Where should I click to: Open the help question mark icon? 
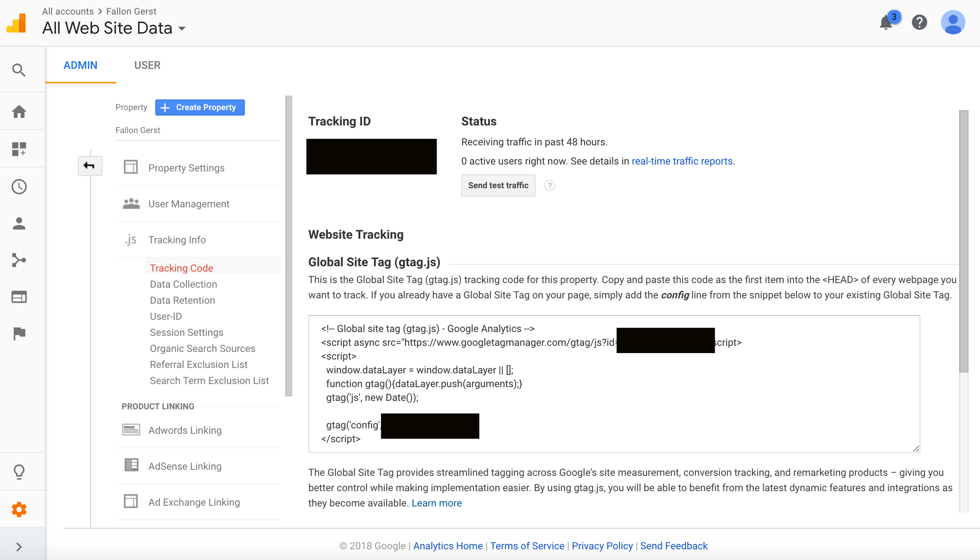click(x=919, y=22)
